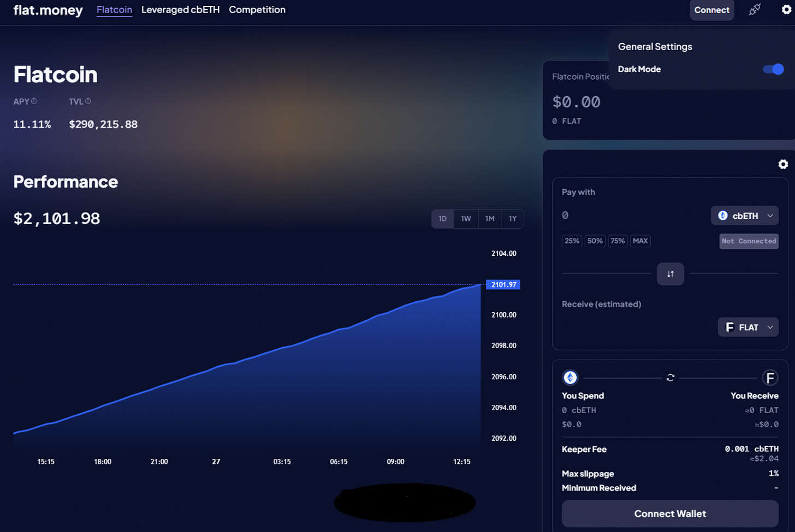Click the refresh quote icon

671,378
